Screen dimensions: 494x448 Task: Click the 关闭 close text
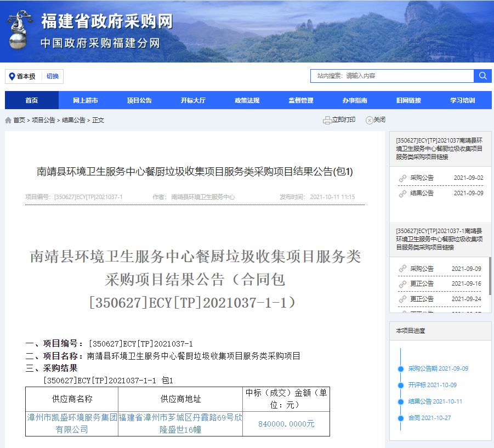point(379,120)
